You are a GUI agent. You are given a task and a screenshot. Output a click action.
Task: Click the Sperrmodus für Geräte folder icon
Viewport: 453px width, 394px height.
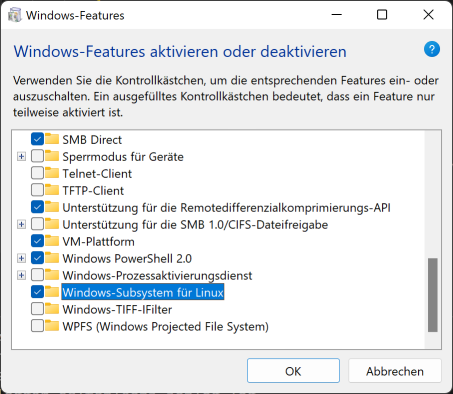point(52,156)
